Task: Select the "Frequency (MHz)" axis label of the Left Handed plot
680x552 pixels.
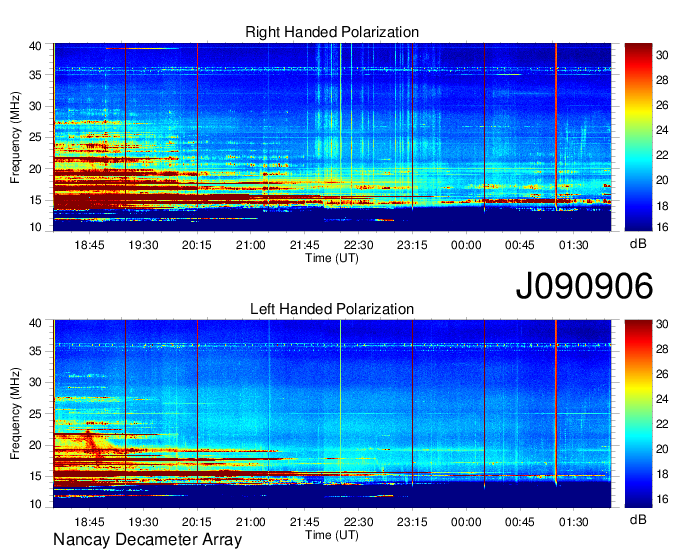Action: pos(15,414)
